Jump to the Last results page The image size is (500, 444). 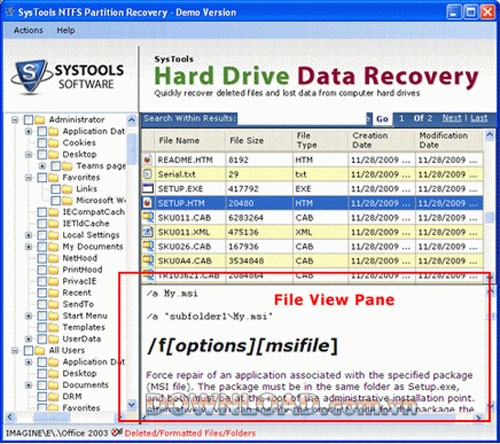click(479, 118)
